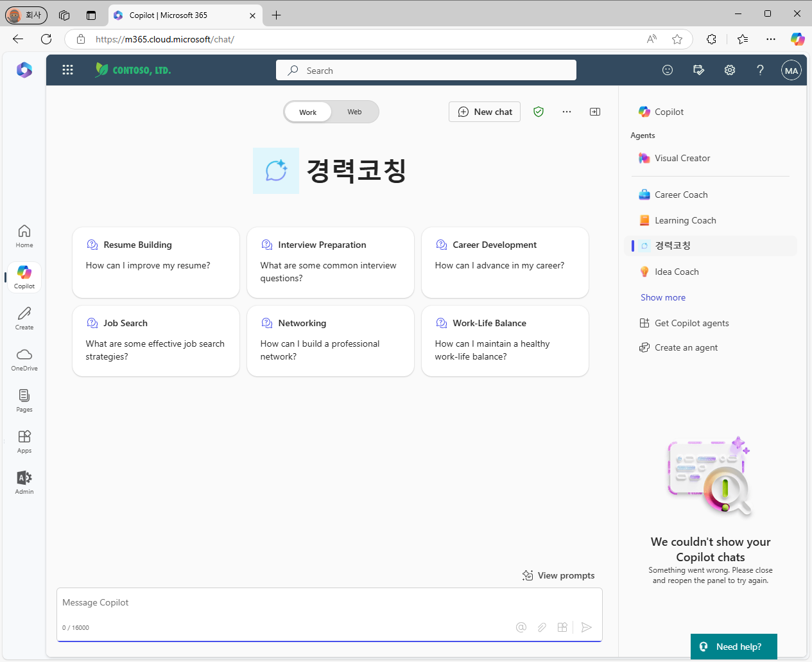Open browser extensions puzzle icon
Viewport: 812px width, 662px height.
(x=711, y=39)
